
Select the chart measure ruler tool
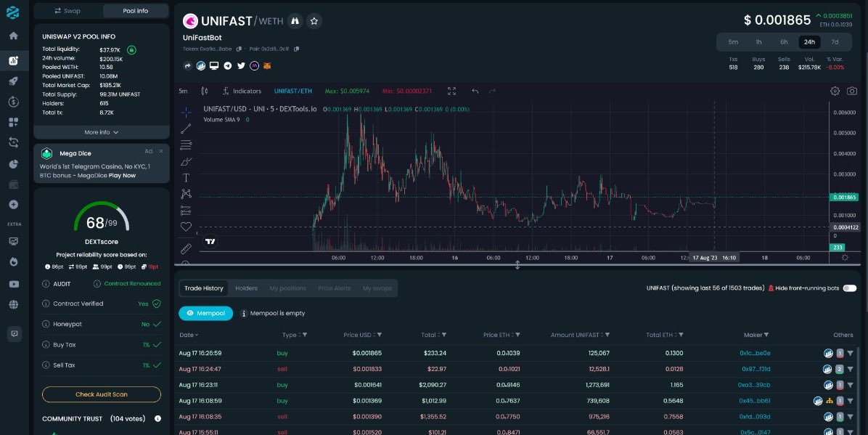[x=186, y=249]
